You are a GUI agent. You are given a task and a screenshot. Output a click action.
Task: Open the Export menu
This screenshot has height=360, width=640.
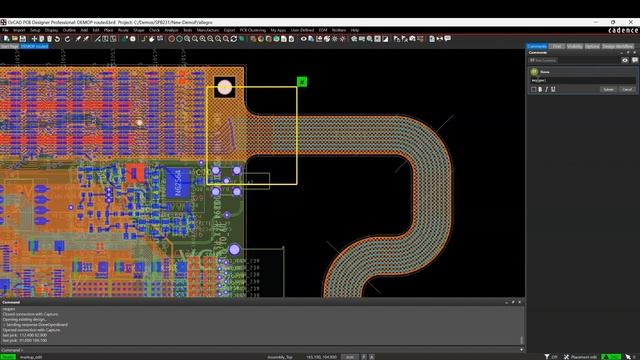pos(229,30)
